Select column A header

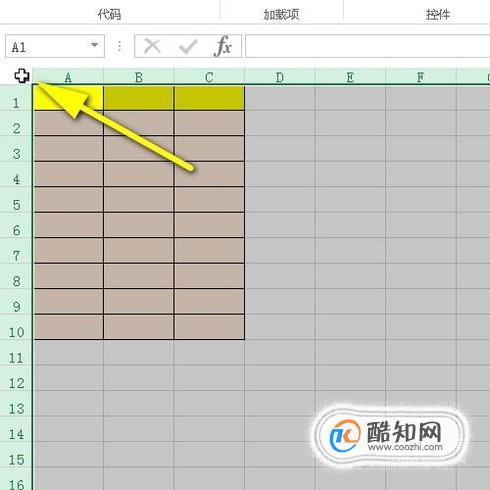pos(68,77)
